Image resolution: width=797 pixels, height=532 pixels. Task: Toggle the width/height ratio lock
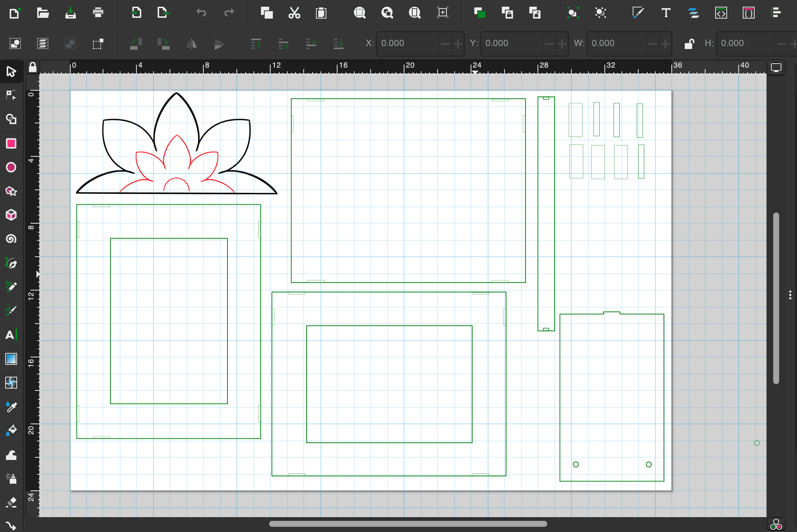pos(689,43)
